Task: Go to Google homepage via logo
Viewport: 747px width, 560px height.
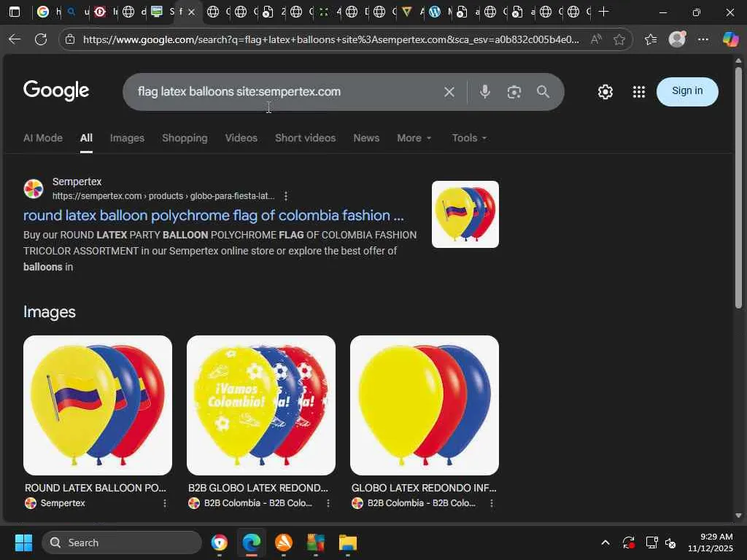Action: [x=55, y=90]
